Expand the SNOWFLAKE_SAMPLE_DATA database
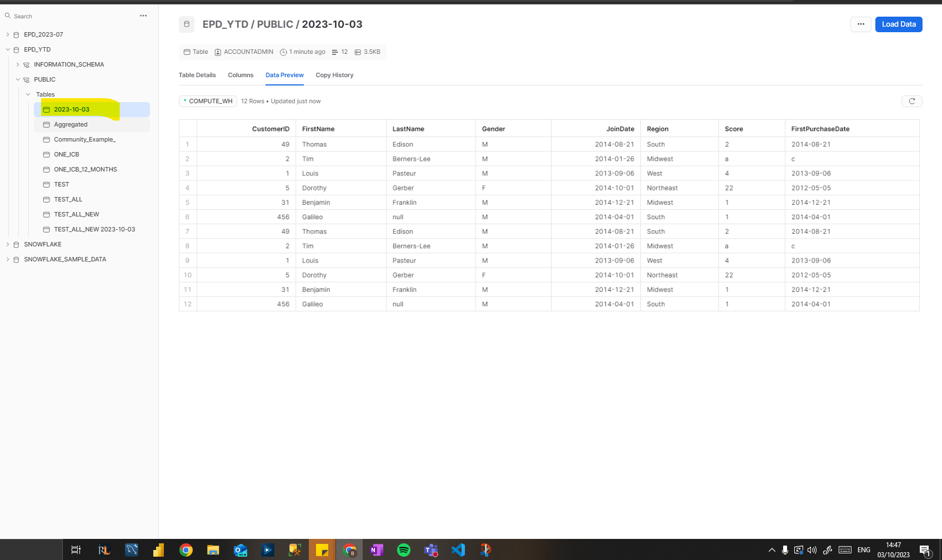This screenshot has width=942, height=560. pos(7,259)
